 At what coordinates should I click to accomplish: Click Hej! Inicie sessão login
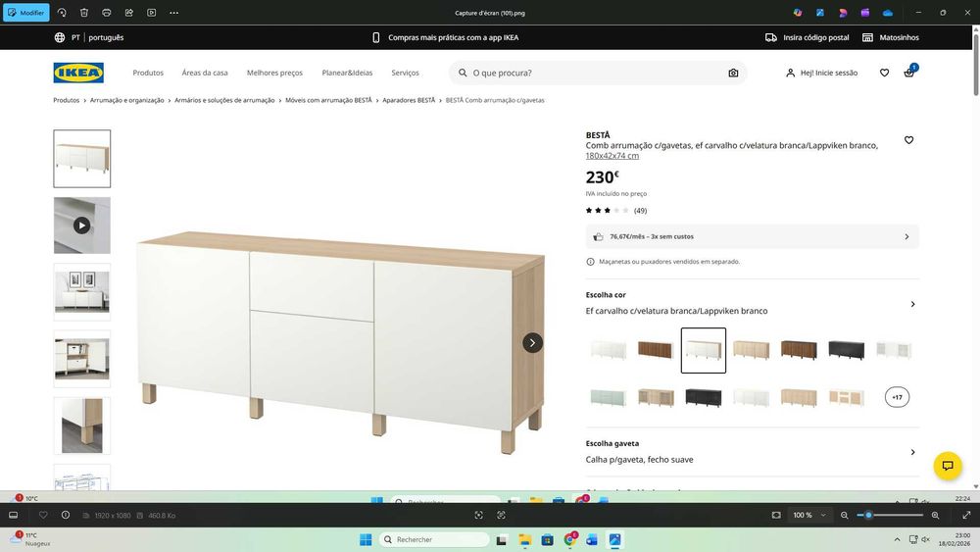pos(821,73)
